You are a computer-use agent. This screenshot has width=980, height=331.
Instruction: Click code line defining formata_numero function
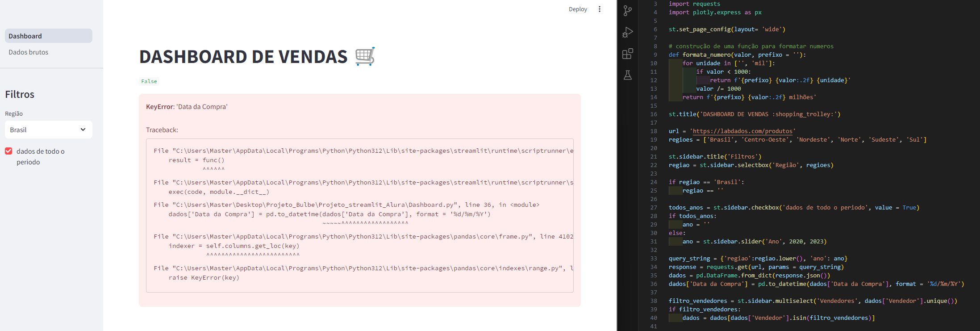(x=737, y=54)
